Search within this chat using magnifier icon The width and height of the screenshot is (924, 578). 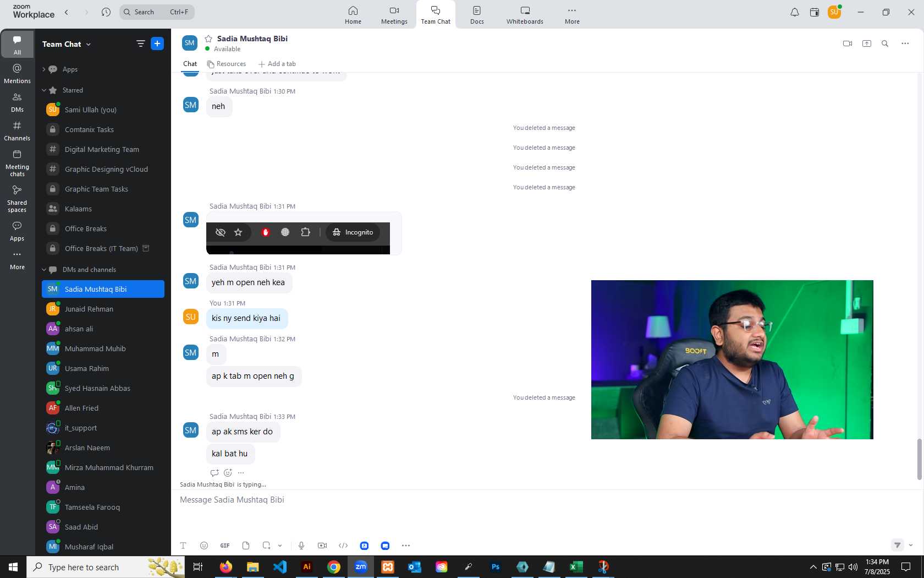point(885,43)
